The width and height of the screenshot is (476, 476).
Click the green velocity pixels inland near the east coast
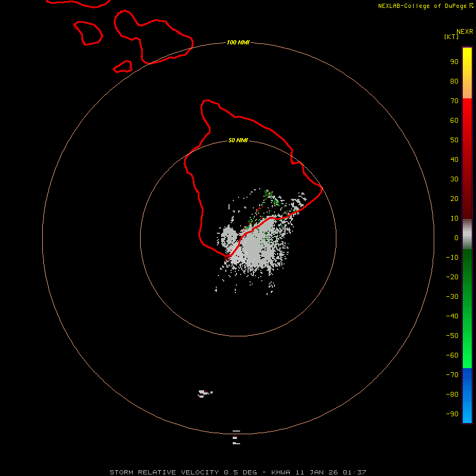pyautogui.click(x=271, y=197)
